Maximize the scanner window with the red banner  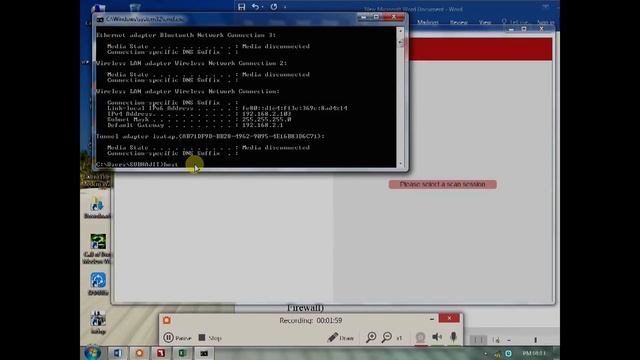(524, 29)
